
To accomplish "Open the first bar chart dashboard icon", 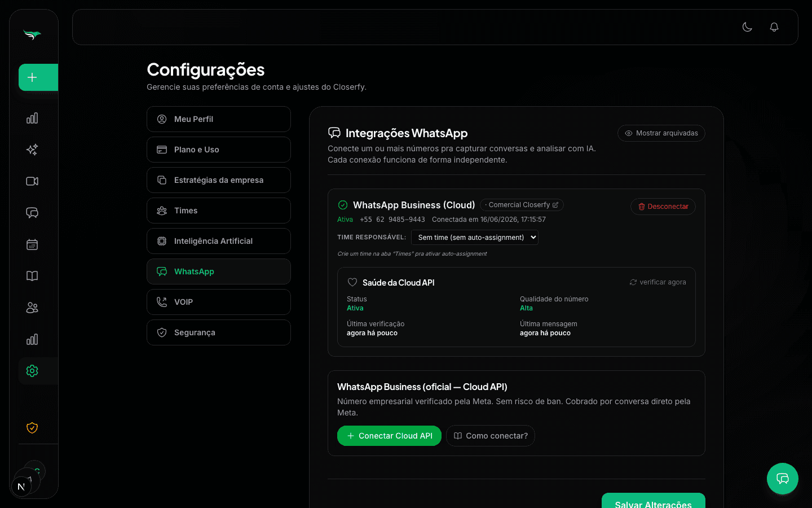I will tap(32, 118).
